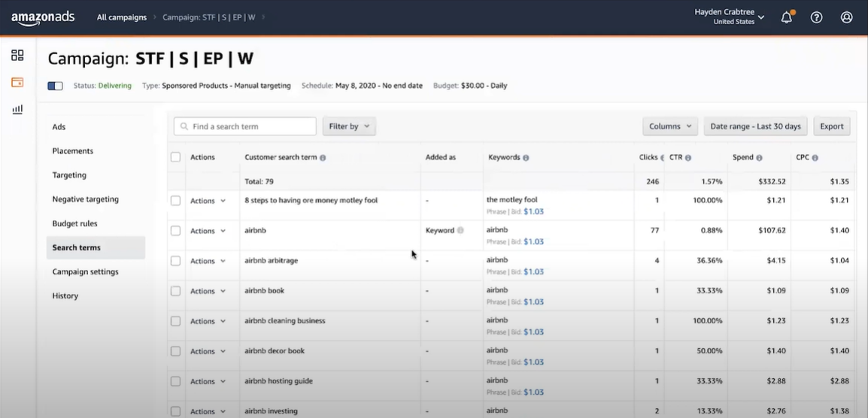Click the Added as column header
Image resolution: width=868 pixels, height=418 pixels.
tap(441, 157)
